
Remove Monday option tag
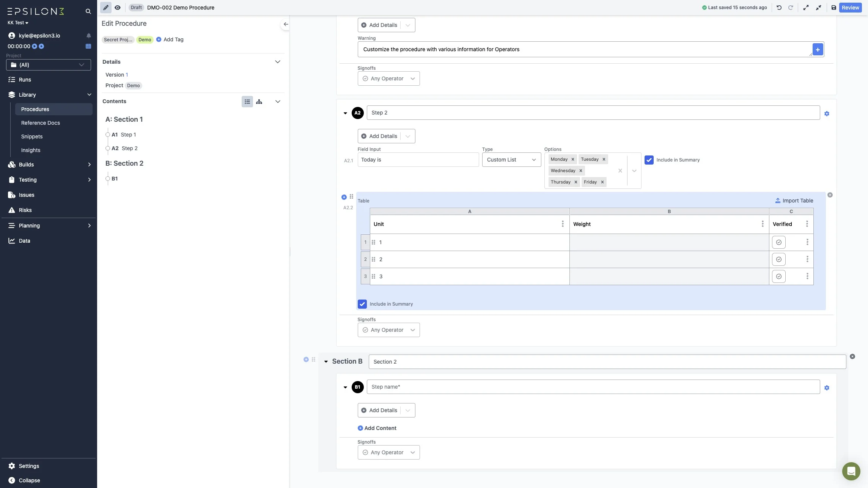pyautogui.click(x=573, y=159)
